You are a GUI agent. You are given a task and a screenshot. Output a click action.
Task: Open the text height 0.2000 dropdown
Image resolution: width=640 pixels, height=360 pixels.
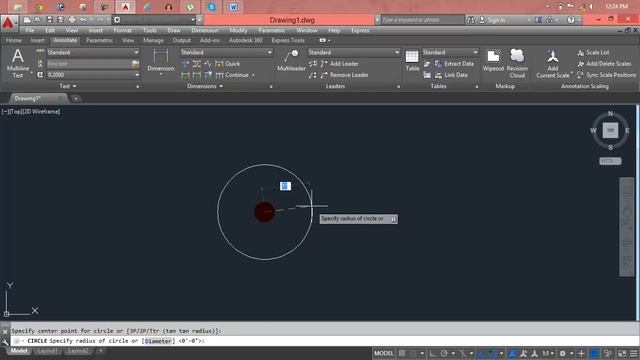93,75
